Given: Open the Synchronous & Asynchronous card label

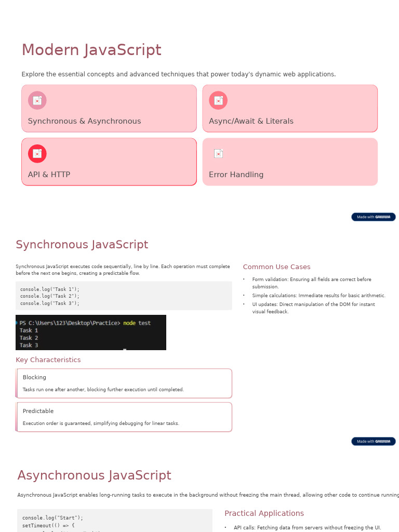Looking at the screenshot, I should [84, 121].
